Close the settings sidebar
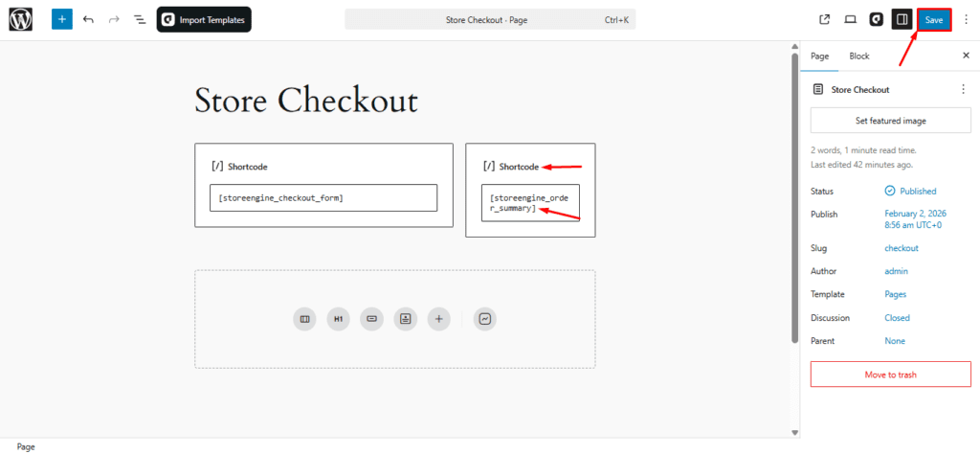The width and height of the screenshot is (980, 454). [966, 56]
